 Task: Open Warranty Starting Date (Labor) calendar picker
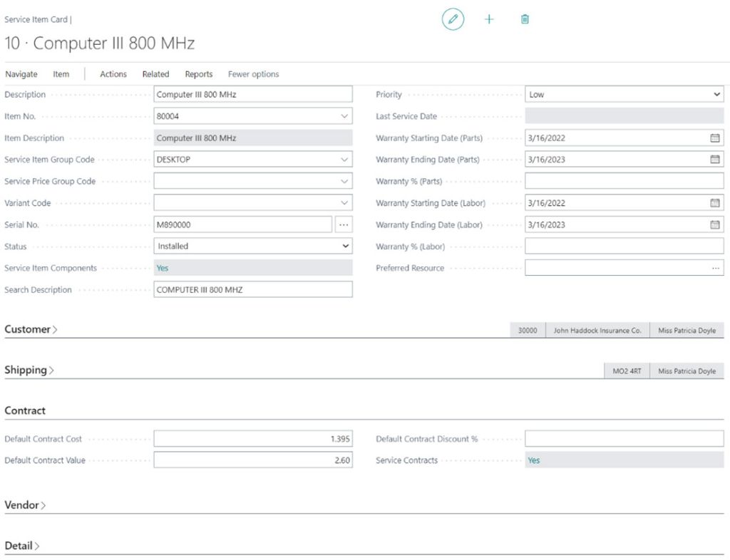(x=715, y=202)
